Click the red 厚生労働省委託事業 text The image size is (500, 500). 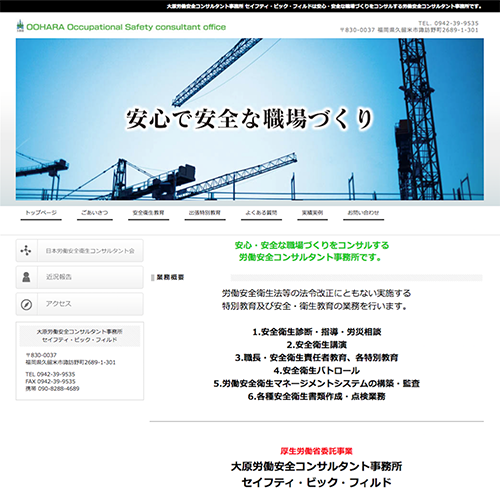pyautogui.click(x=316, y=451)
